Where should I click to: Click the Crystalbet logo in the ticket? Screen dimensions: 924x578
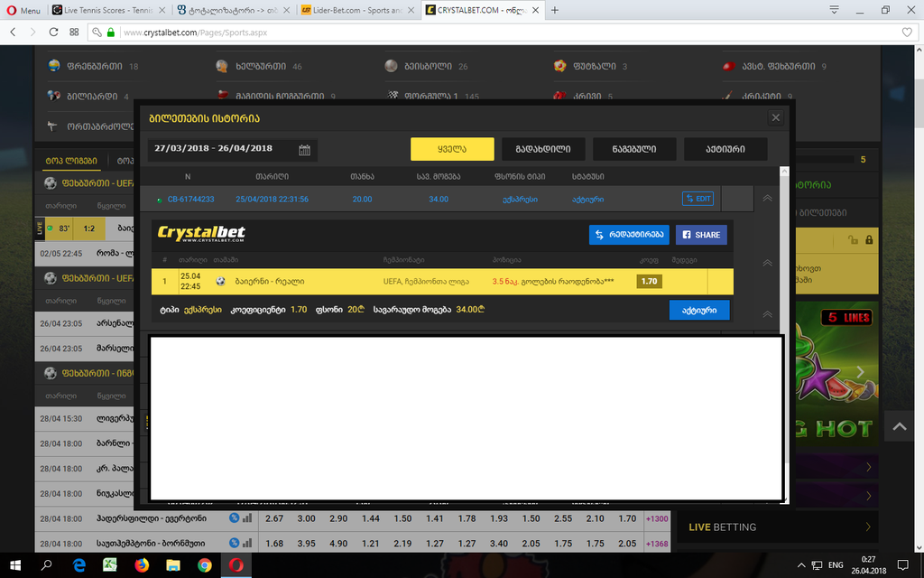201,234
